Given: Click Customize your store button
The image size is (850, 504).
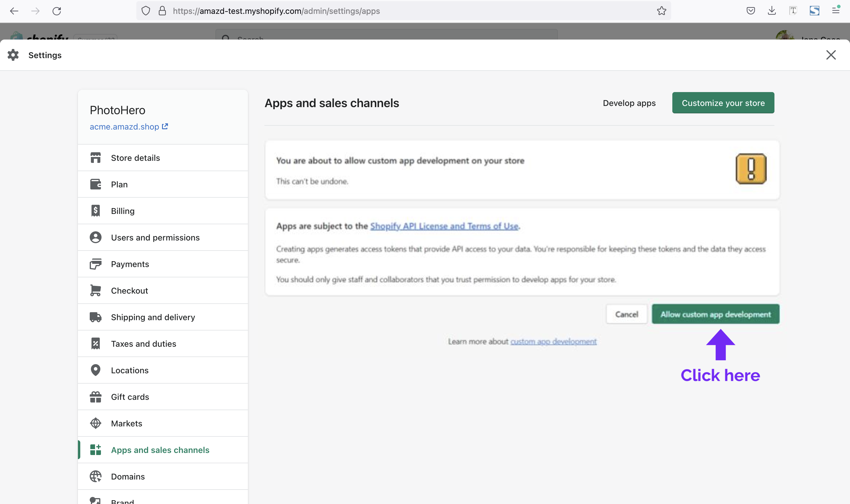Looking at the screenshot, I should (723, 103).
